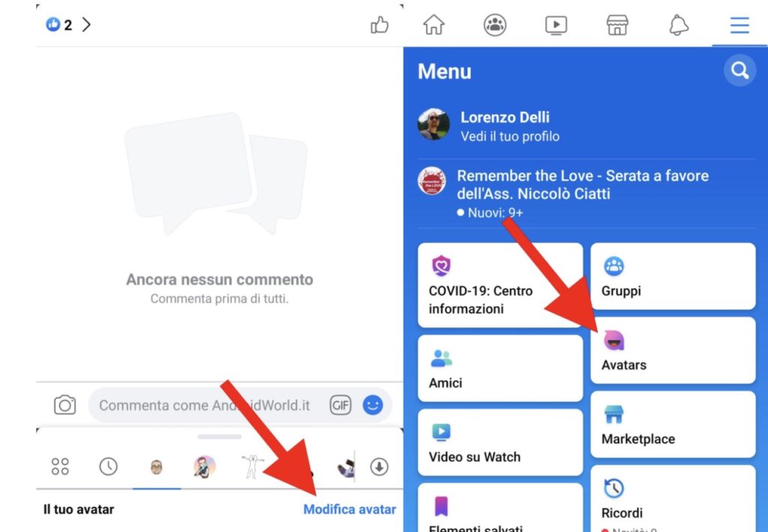Screen dimensions: 768x532
Task: Tap the hamburger menu icon
Action: (739, 25)
